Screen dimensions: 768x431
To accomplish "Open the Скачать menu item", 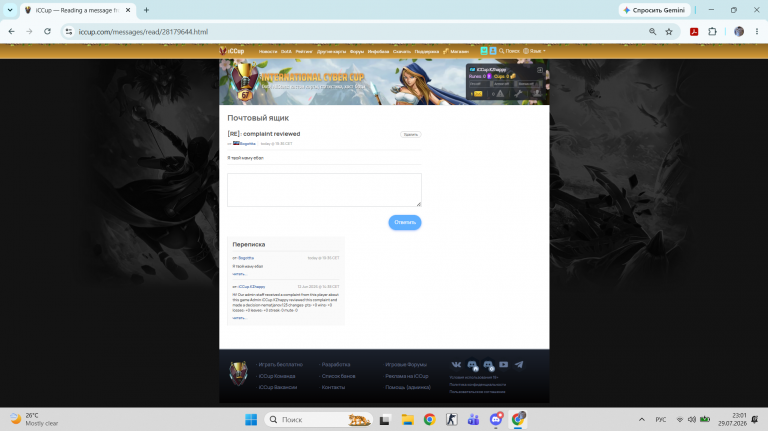I will coord(402,51).
